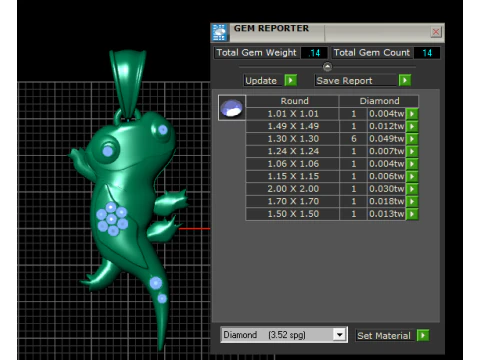480x360 pixels.
Task: Click green arrow for 0.030tw row
Action: (x=412, y=189)
